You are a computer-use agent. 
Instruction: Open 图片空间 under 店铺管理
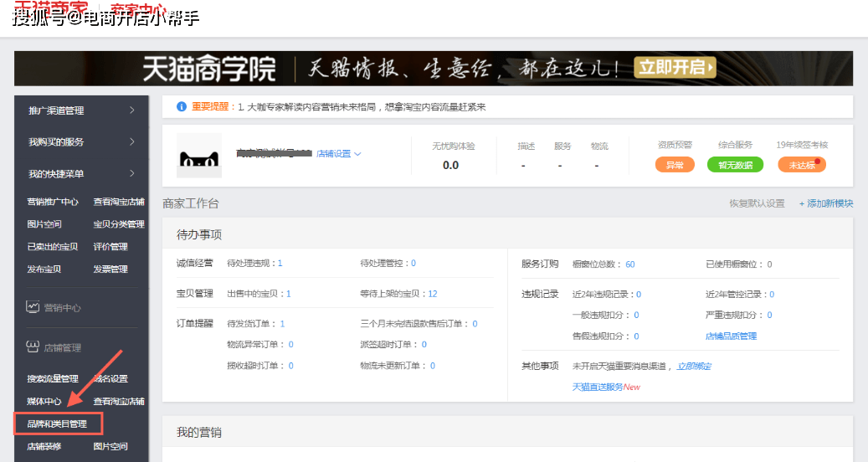(110, 446)
